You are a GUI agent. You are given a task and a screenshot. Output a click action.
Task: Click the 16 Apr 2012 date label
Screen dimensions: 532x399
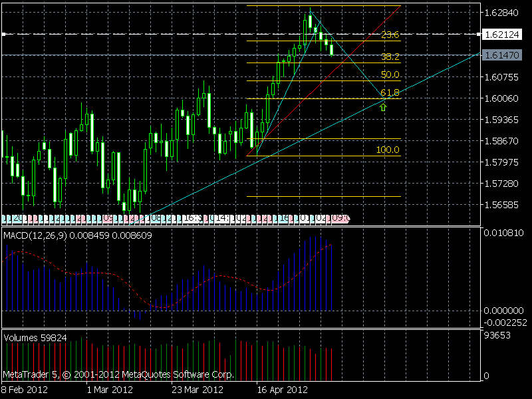coord(282,390)
